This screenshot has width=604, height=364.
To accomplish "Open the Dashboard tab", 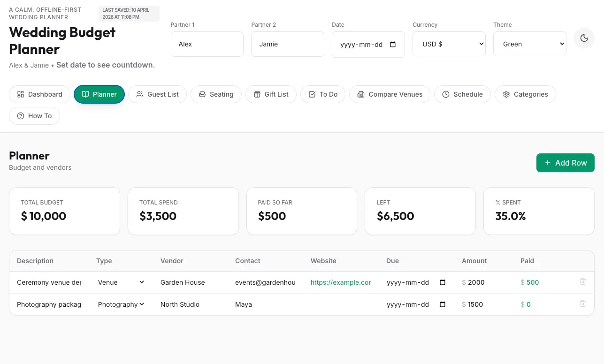I will coord(40,94).
